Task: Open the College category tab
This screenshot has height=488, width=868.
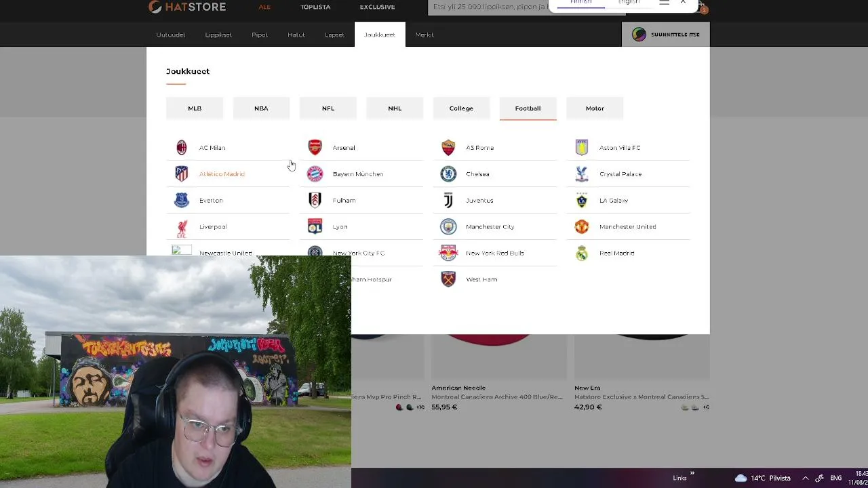Action: tap(461, 108)
